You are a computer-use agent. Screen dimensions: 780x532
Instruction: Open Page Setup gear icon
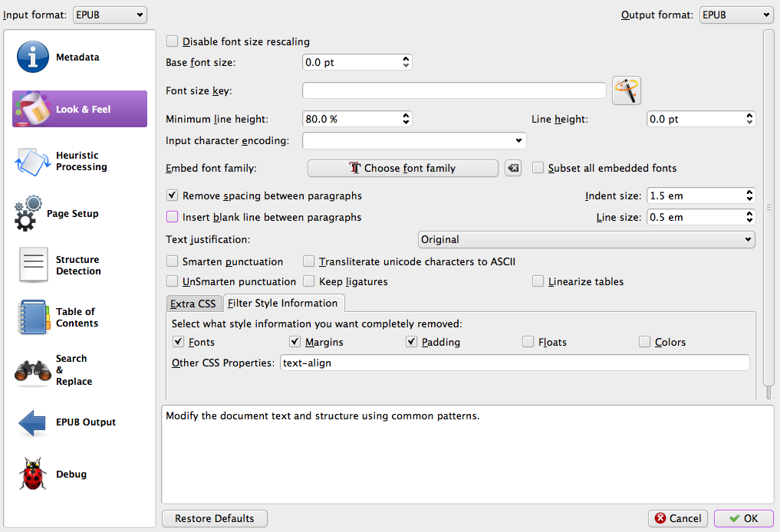tap(30, 214)
